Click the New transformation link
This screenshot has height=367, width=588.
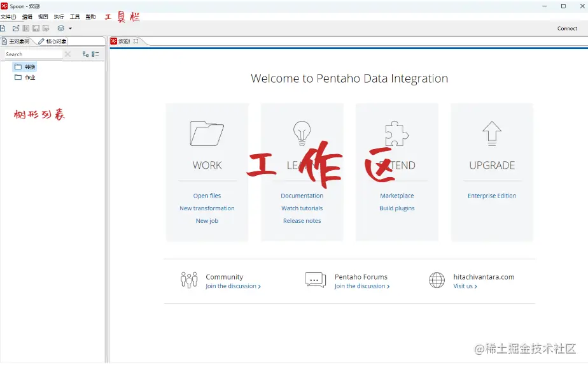(207, 208)
